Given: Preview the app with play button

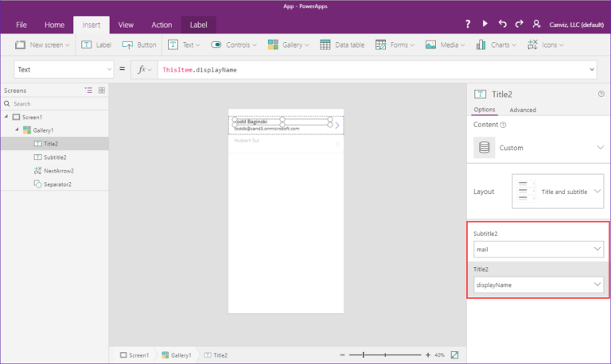Looking at the screenshot, I should coord(485,24).
